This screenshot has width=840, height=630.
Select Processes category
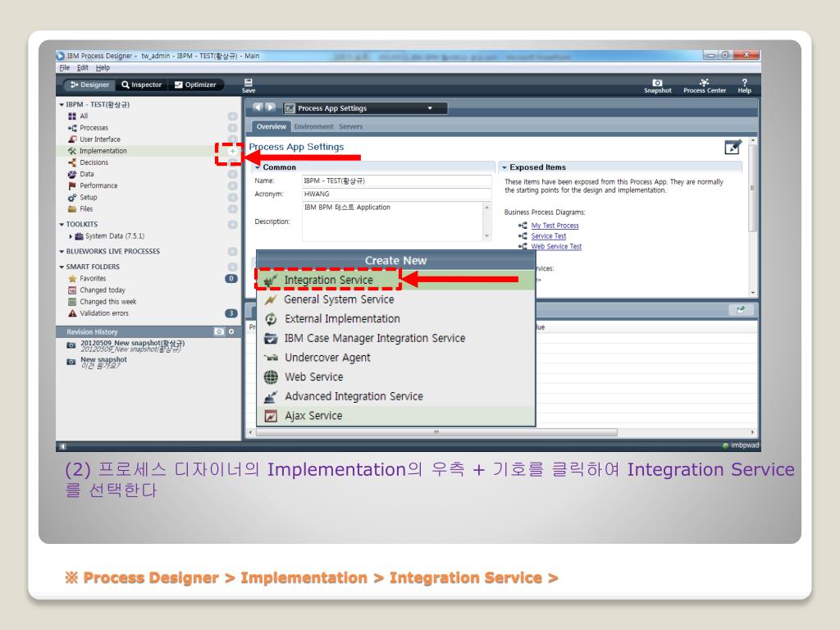pyautogui.click(x=94, y=127)
